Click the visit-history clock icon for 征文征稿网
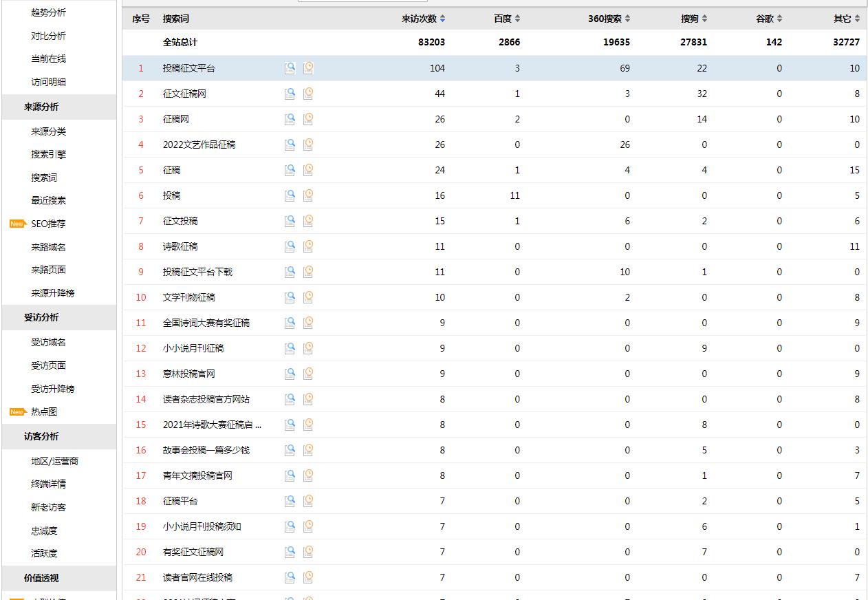Screen dimensions: 868x600 pyautogui.click(x=307, y=93)
